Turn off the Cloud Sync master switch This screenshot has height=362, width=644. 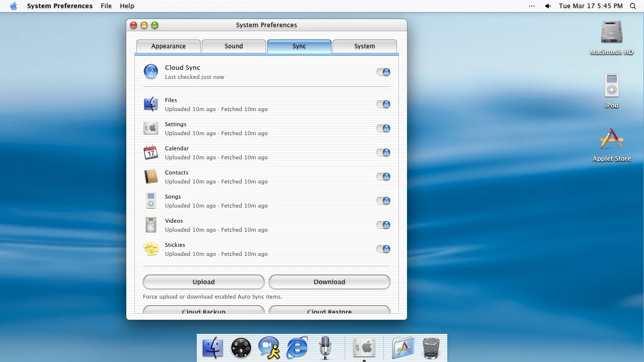coord(383,72)
